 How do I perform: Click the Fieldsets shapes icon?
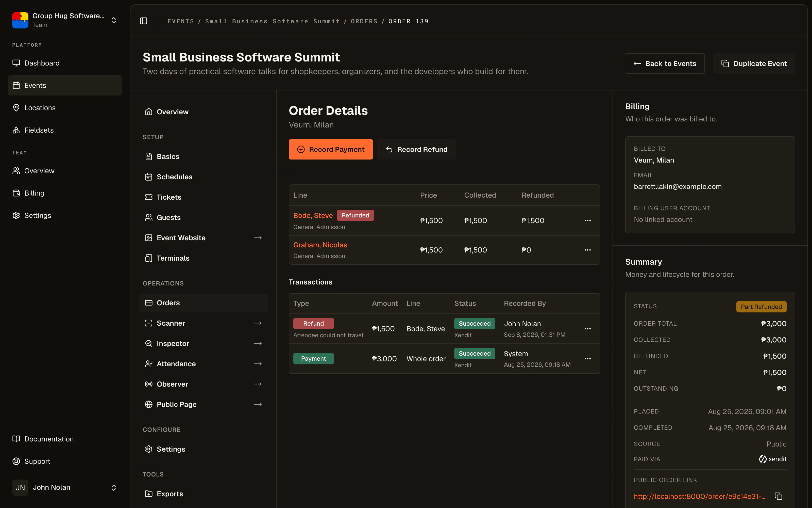click(16, 130)
